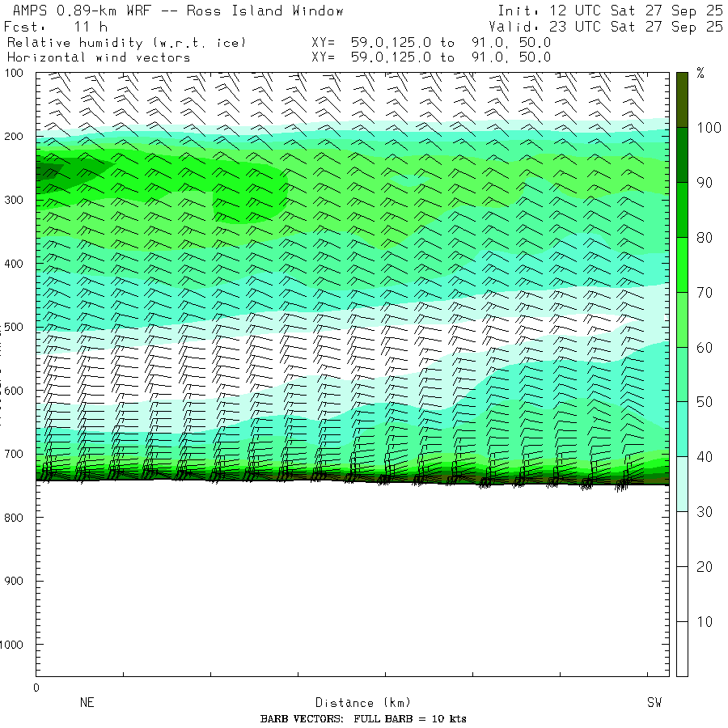Click the colorbar segment between 70 and 80
This screenshot has width=728, height=728.
coord(682,265)
